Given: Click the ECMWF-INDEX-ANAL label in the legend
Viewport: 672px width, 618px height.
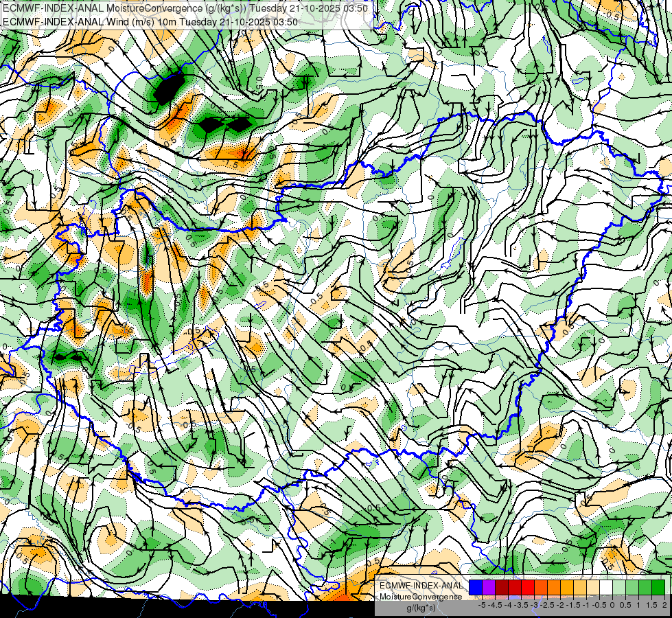Looking at the screenshot, I should click(421, 586).
